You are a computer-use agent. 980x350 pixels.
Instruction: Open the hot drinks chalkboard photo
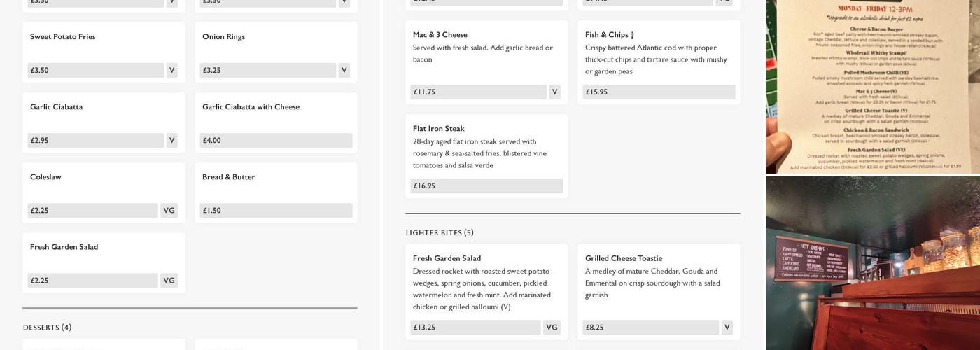coord(872,263)
